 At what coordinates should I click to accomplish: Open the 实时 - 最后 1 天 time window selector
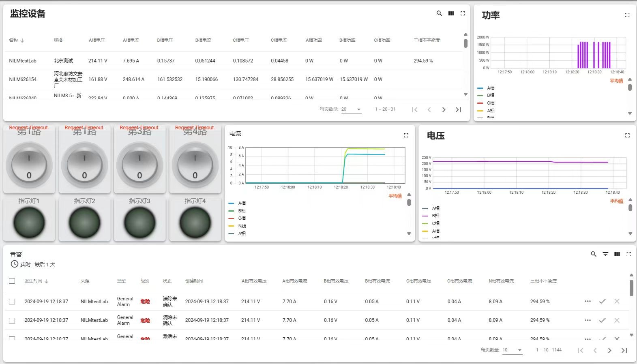[33, 264]
